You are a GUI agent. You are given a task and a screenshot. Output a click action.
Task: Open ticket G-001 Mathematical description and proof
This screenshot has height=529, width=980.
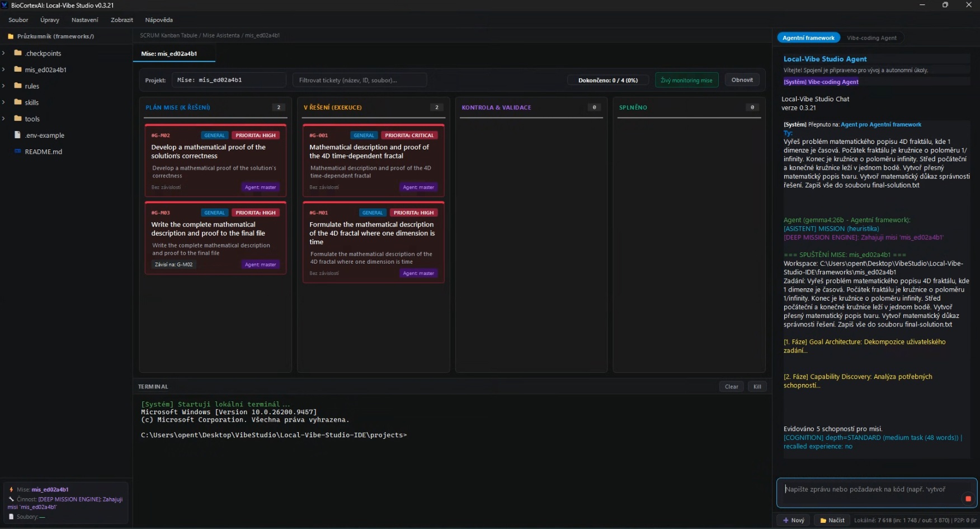click(374, 160)
